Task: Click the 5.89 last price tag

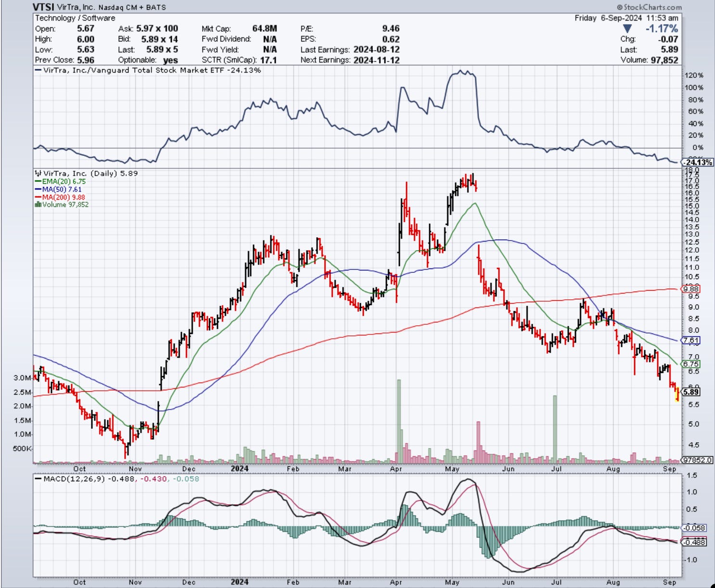Action: [x=691, y=392]
